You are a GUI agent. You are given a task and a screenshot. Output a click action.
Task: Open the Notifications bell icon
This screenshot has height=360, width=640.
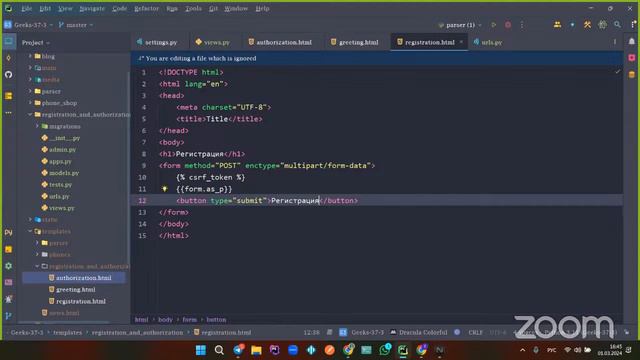(631, 42)
